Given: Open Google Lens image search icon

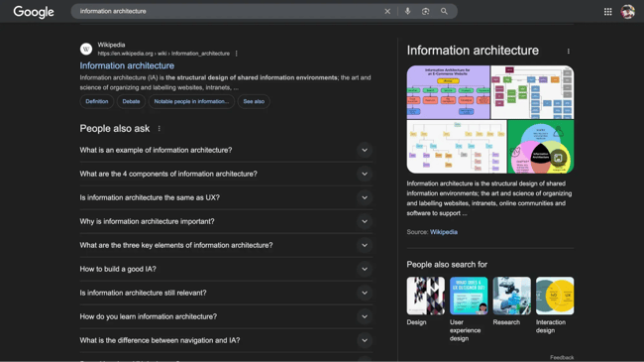Looking at the screenshot, I should point(425,12).
